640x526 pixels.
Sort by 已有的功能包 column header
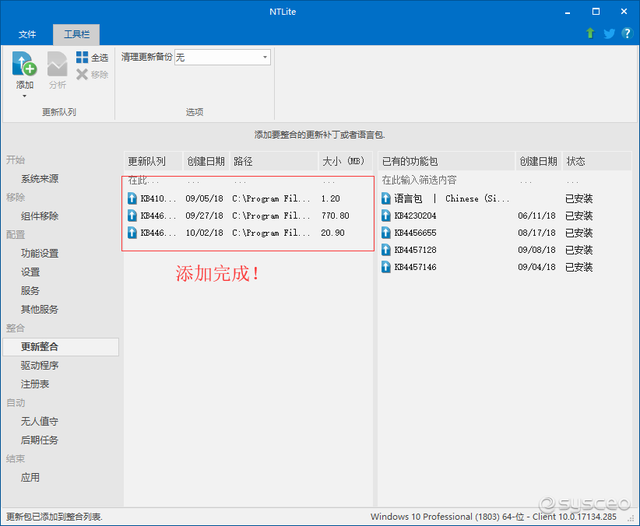tap(447, 161)
